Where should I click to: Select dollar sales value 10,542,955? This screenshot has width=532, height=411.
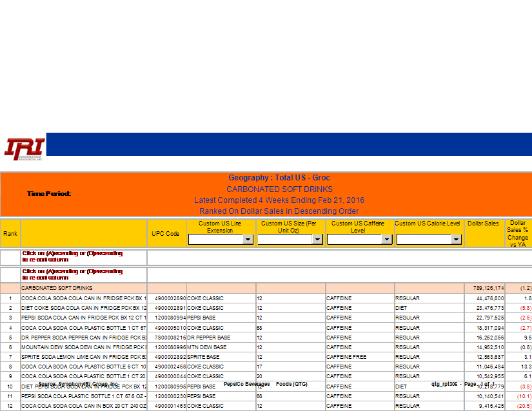tap(490, 376)
